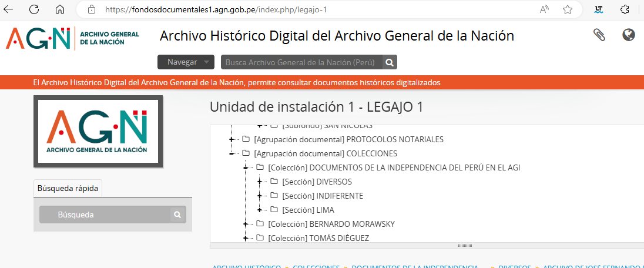
Task: Click DOCUMENTOS DE LA INDEPENDENCIA folder icon
Action: coord(260,168)
